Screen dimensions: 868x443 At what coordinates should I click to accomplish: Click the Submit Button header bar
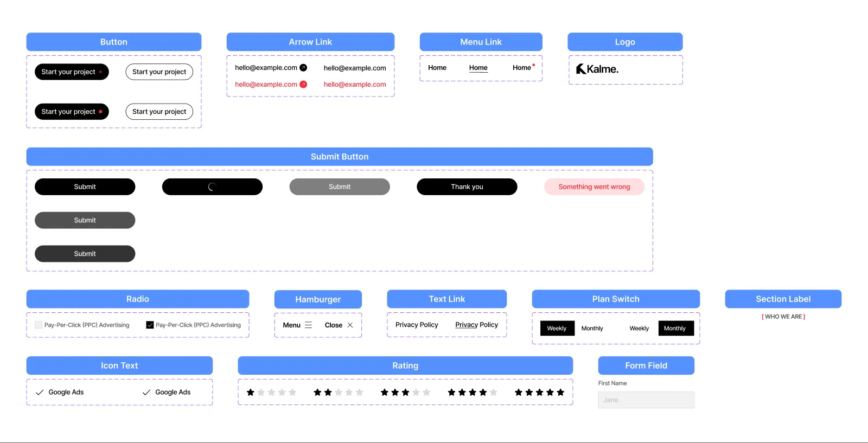(340, 157)
